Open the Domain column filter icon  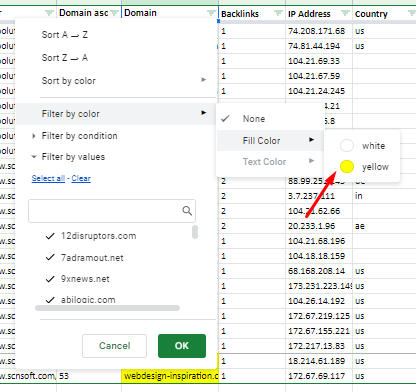(x=211, y=13)
